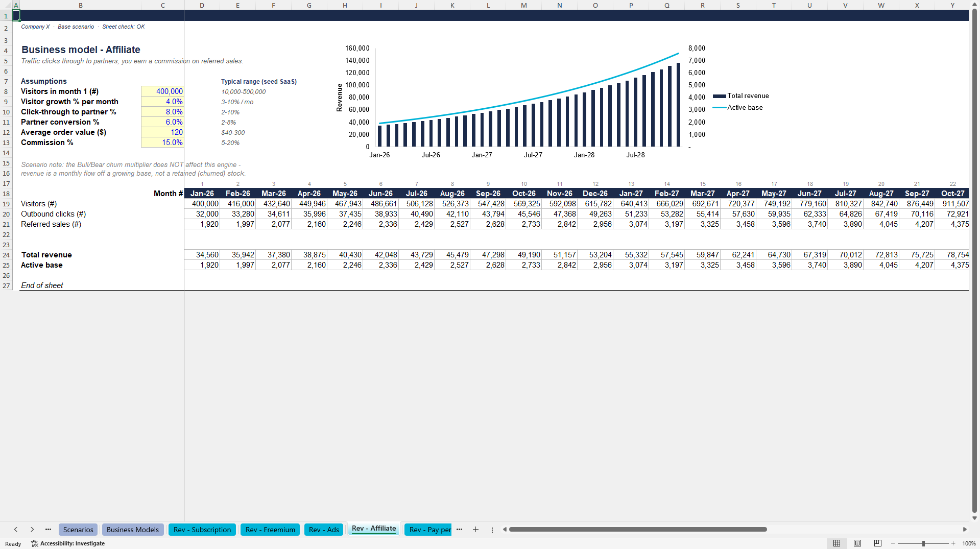Select Jan-27 Referred sales cell 3,074

tap(631, 224)
